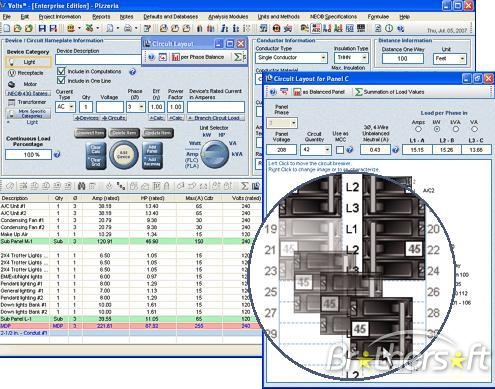
Task: Click the Branch Circuit Load link
Action: (216, 118)
